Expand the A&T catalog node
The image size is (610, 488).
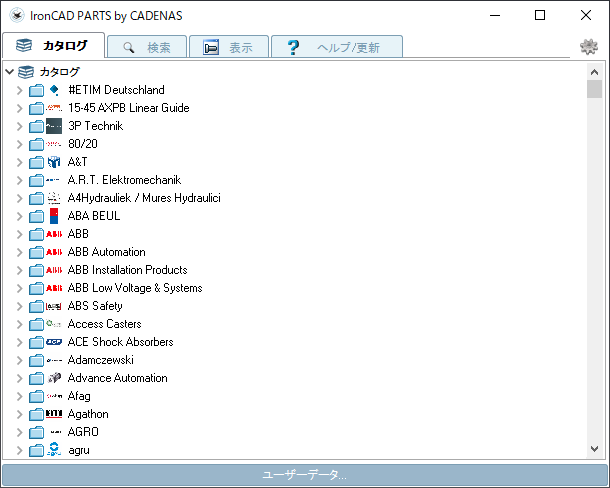point(19,162)
